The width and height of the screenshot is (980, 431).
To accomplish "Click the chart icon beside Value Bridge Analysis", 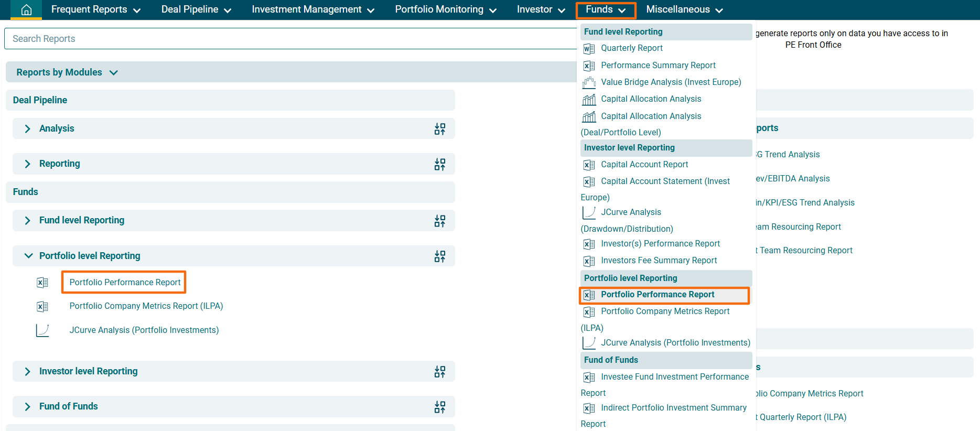I will click(589, 82).
